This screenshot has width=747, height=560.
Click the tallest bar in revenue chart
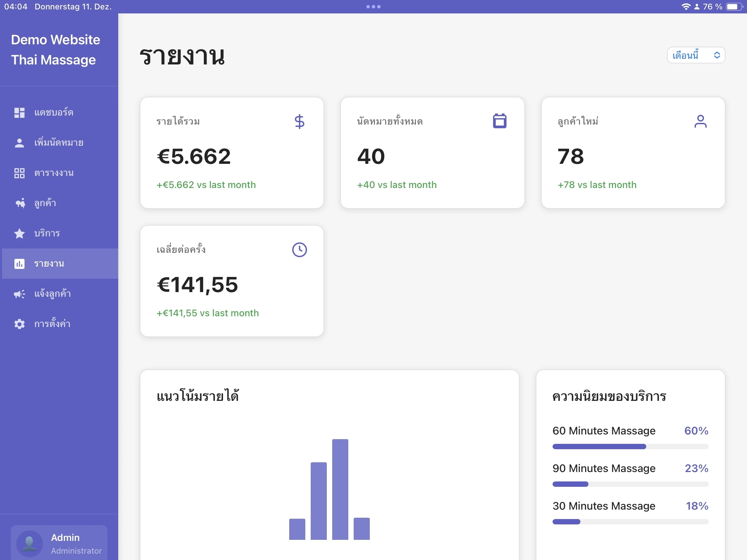click(340, 489)
